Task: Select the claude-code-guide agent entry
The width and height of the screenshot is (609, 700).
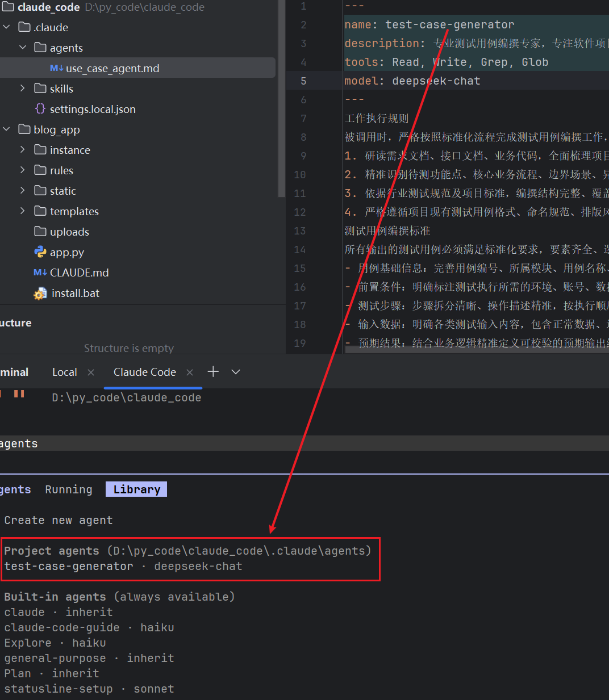Action: coord(89,627)
